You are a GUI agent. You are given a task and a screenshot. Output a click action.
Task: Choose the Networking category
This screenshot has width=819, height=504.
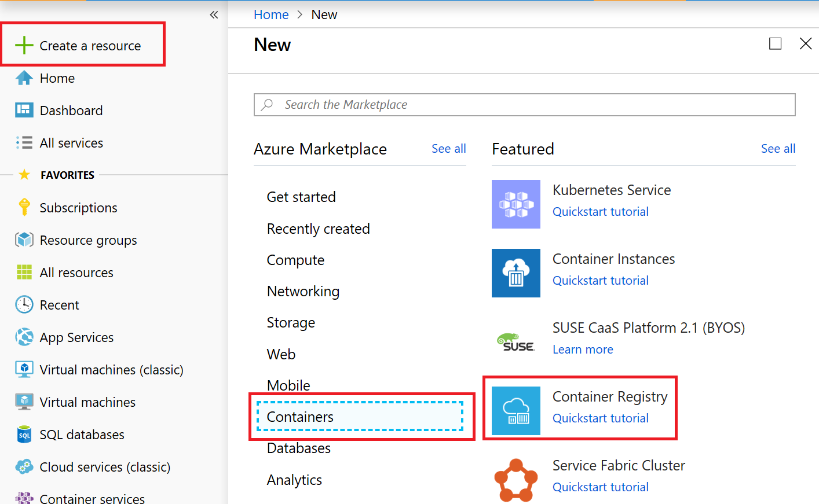tap(303, 291)
